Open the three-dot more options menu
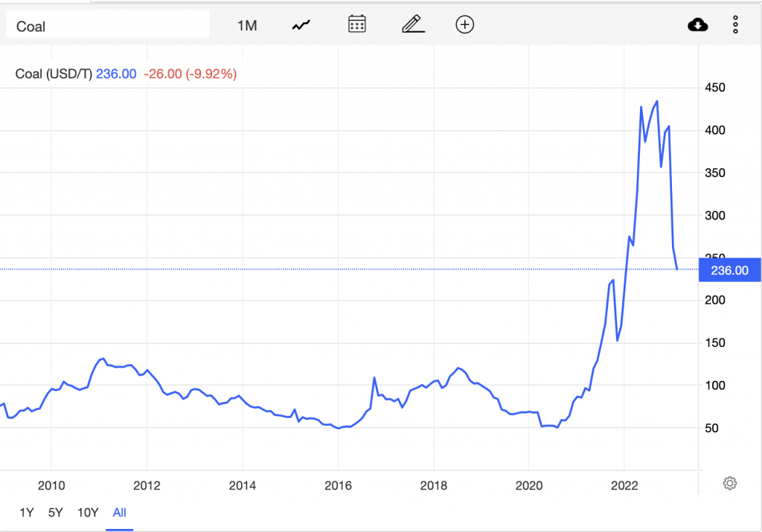 coord(735,25)
